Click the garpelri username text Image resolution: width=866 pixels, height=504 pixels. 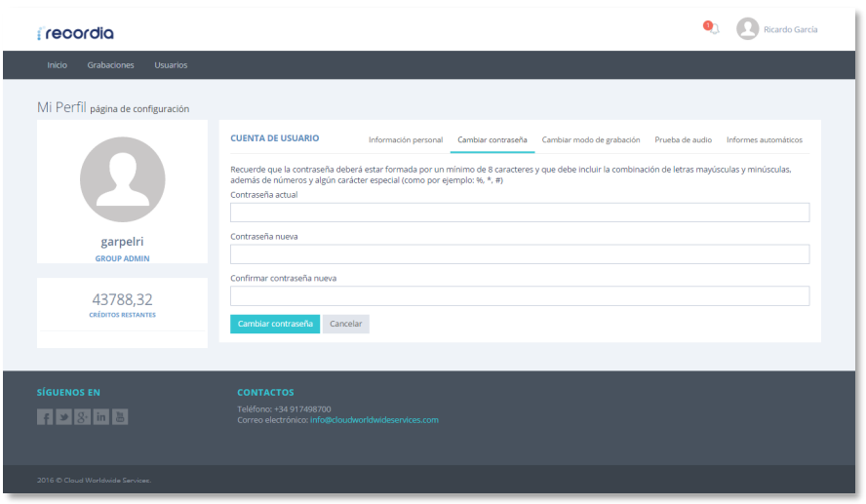[122, 242]
